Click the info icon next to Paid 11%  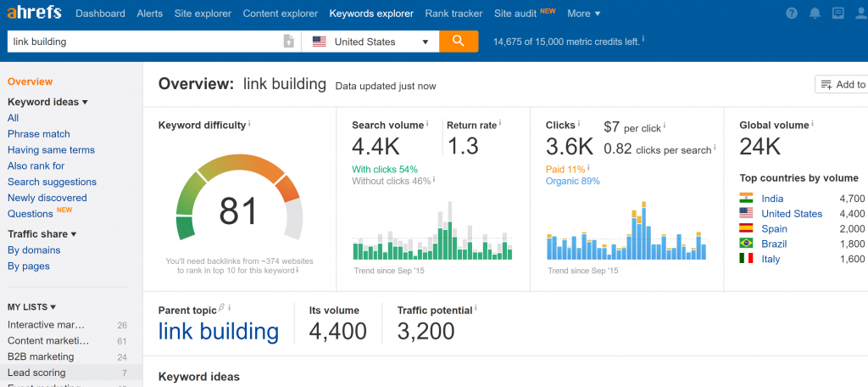(588, 167)
